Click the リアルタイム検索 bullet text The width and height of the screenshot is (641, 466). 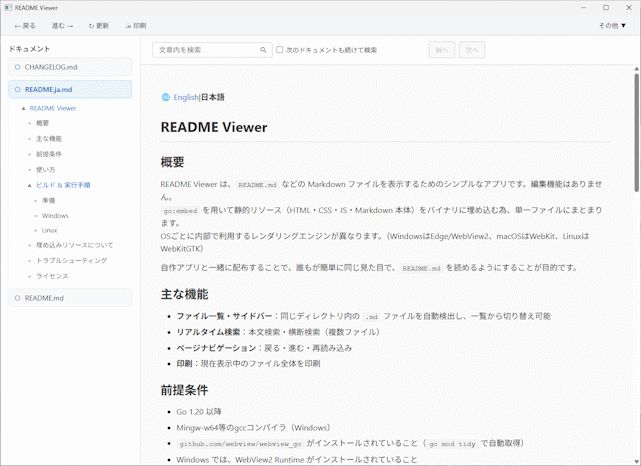208,332
